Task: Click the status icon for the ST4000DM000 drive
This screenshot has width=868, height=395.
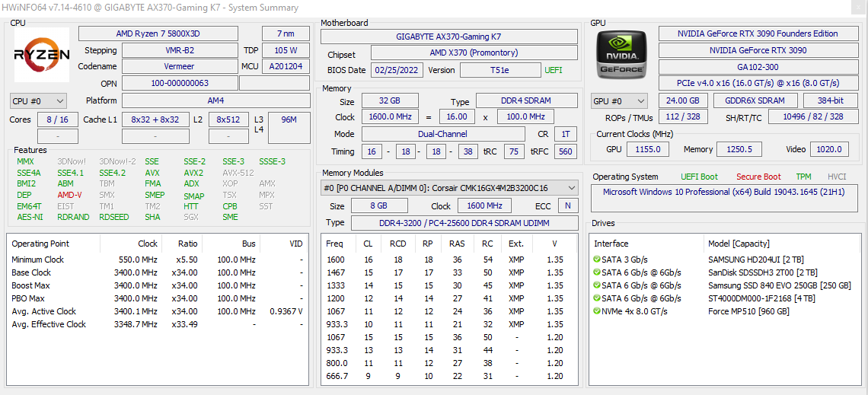Action: (596, 298)
